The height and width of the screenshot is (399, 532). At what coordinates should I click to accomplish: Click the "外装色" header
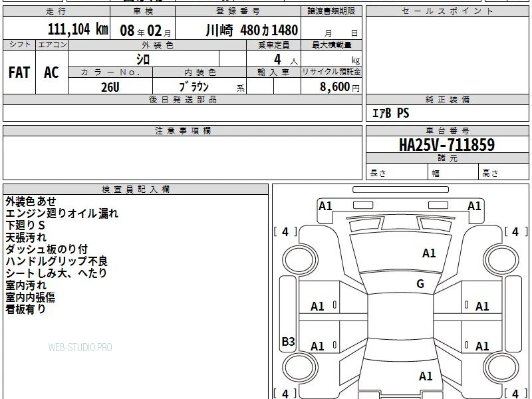(158, 45)
